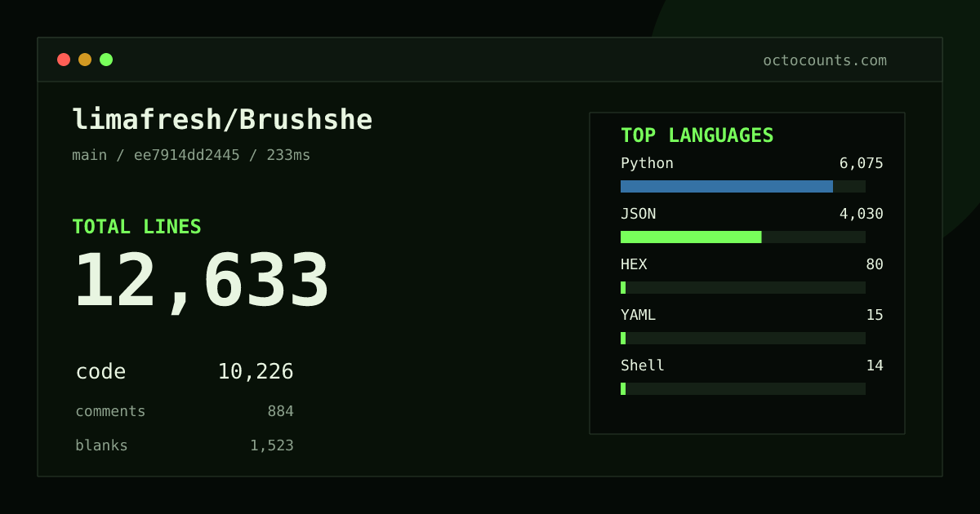
Task: Select the 14 Shell line count
Action: 875,366
